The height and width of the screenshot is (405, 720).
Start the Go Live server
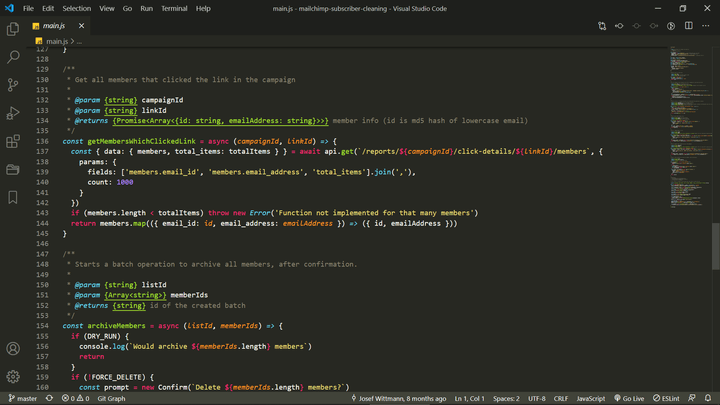pyautogui.click(x=629, y=399)
